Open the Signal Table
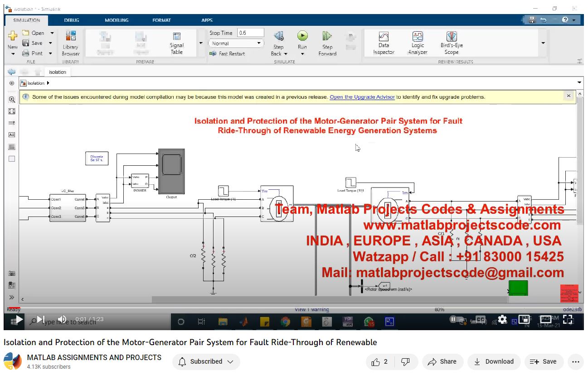Image resolution: width=588 pixels, height=375 pixels. (x=177, y=43)
